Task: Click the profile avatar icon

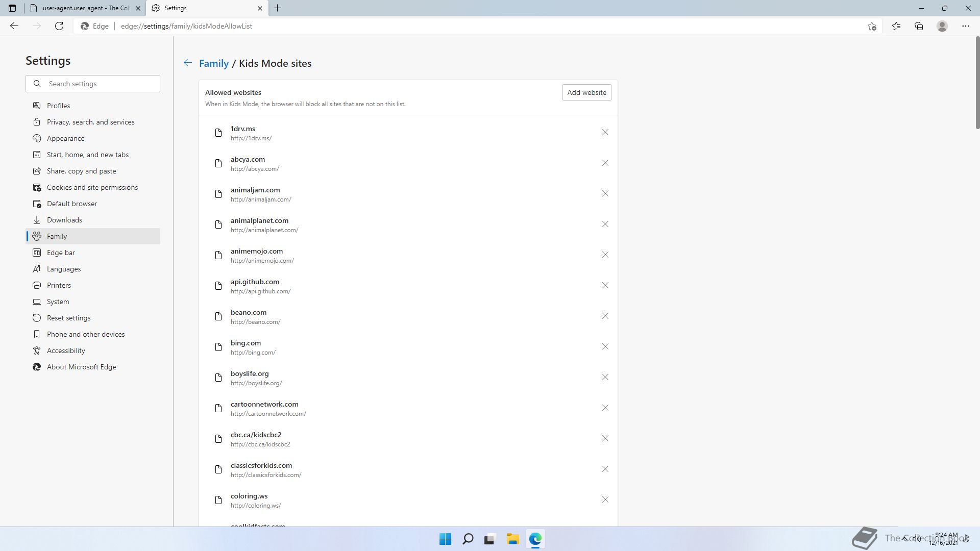Action: 942,26
